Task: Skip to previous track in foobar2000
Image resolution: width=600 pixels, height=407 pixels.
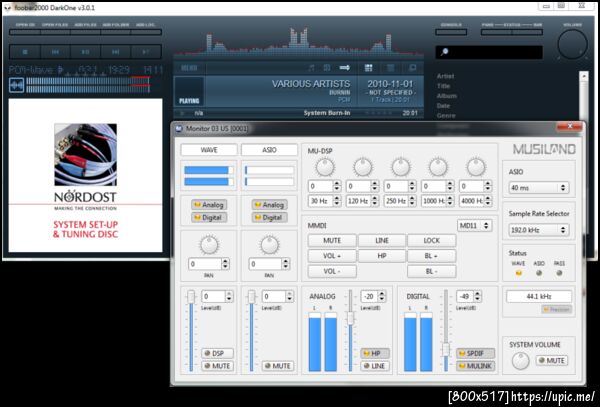Action: 55,52
